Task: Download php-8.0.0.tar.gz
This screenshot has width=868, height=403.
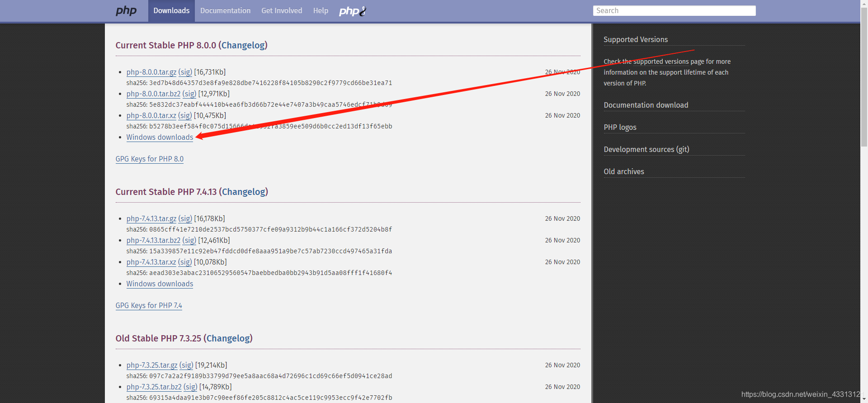Action: pyautogui.click(x=151, y=72)
